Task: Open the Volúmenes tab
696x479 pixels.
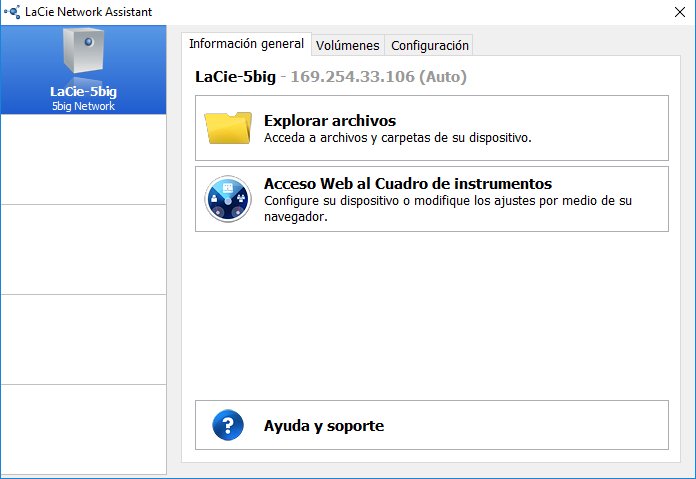Action: coord(348,45)
